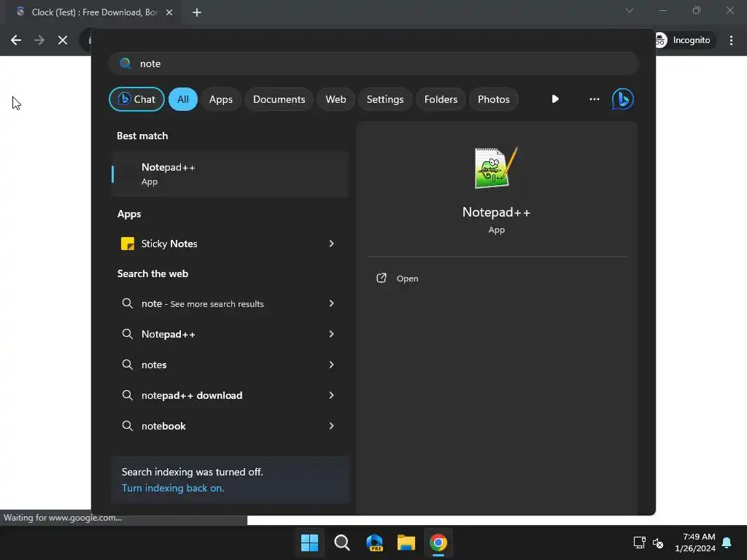Click the 7:49 AM date and time
747x560 pixels.
tap(695, 542)
